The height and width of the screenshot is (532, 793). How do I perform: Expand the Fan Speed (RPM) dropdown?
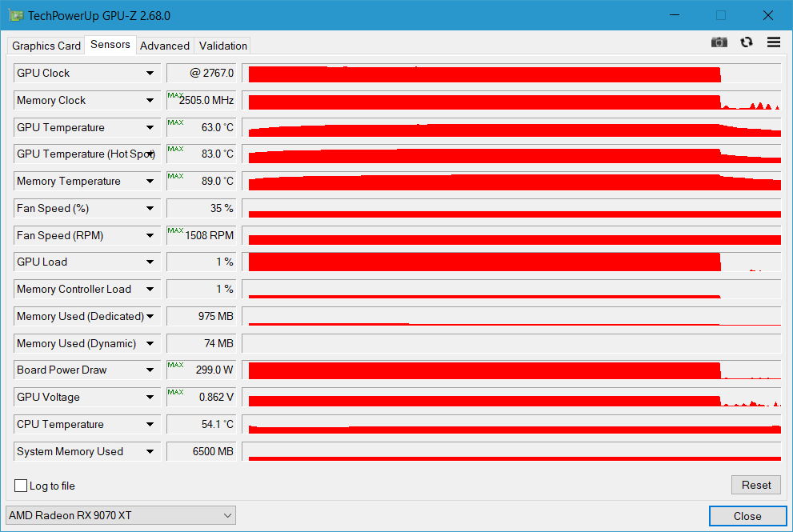pyautogui.click(x=150, y=236)
